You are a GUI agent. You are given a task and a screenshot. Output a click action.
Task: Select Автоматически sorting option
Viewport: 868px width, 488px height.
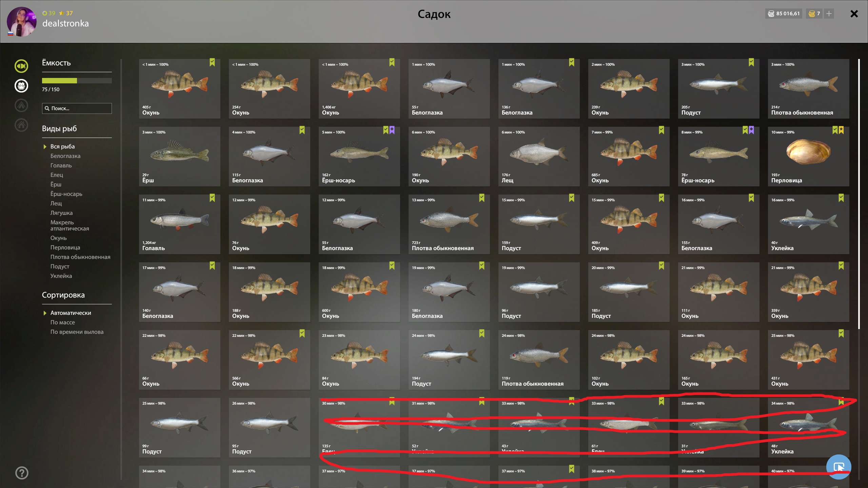pyautogui.click(x=71, y=313)
